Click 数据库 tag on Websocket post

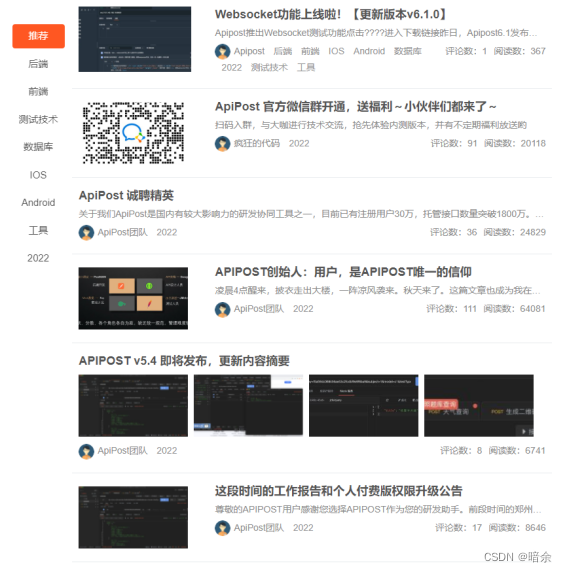pos(408,51)
